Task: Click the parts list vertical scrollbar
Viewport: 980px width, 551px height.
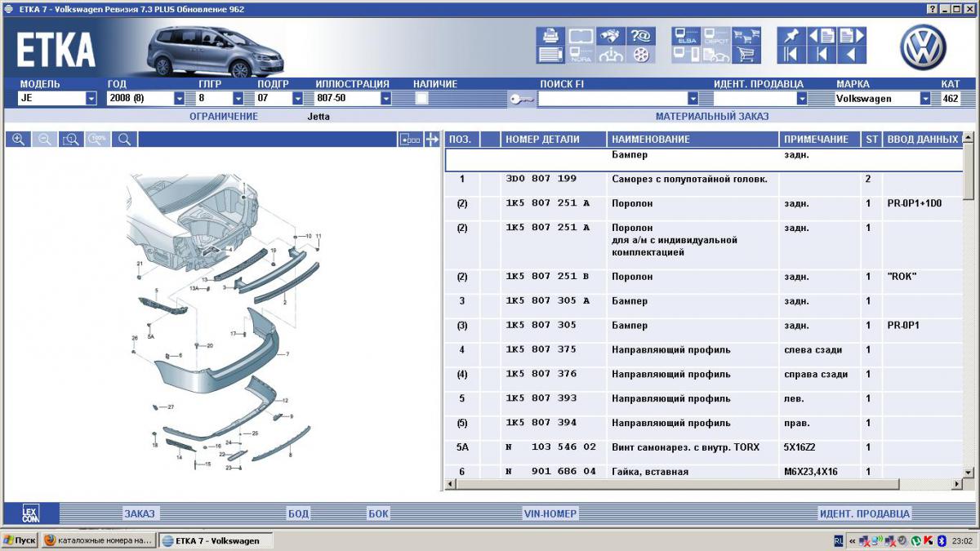Action: (x=969, y=305)
